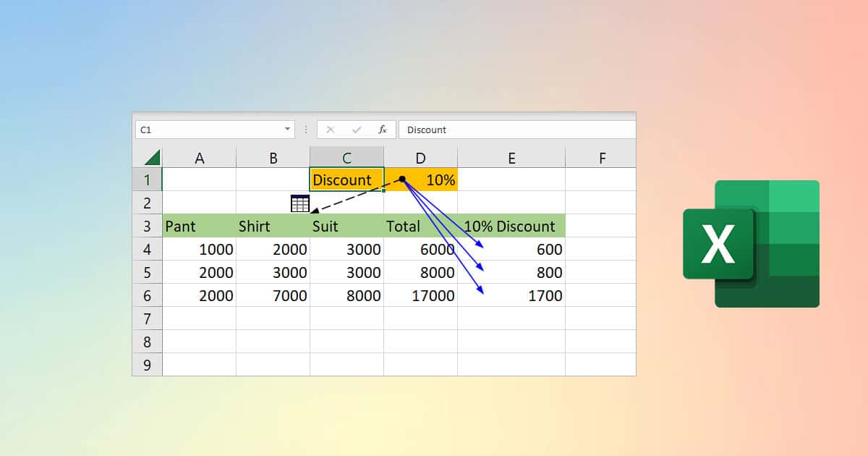Click the Total header cell

tap(421, 226)
